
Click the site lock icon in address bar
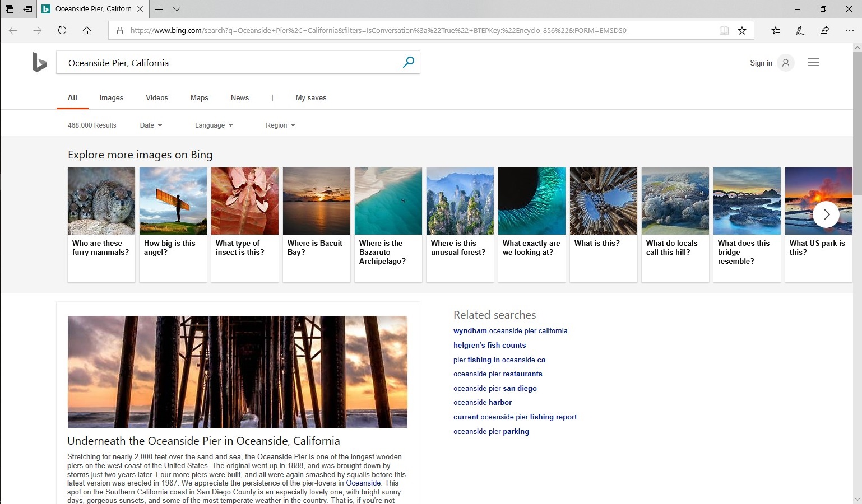[119, 31]
